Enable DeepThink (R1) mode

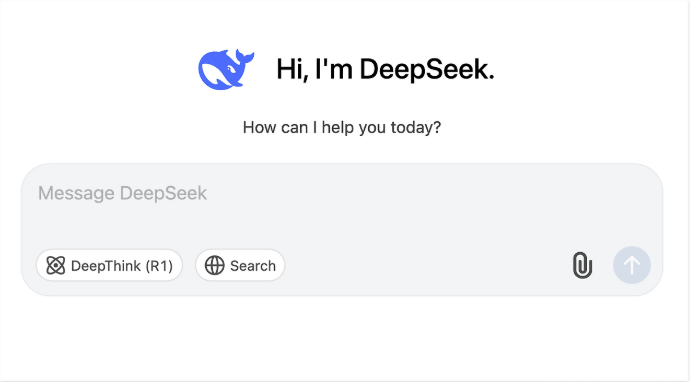[x=109, y=265]
